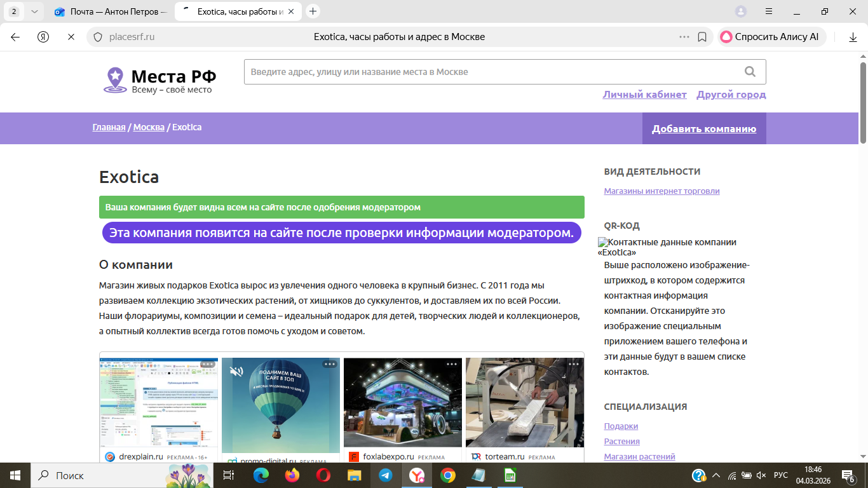
Task: Open File Explorer from the taskbar
Action: coord(355,475)
